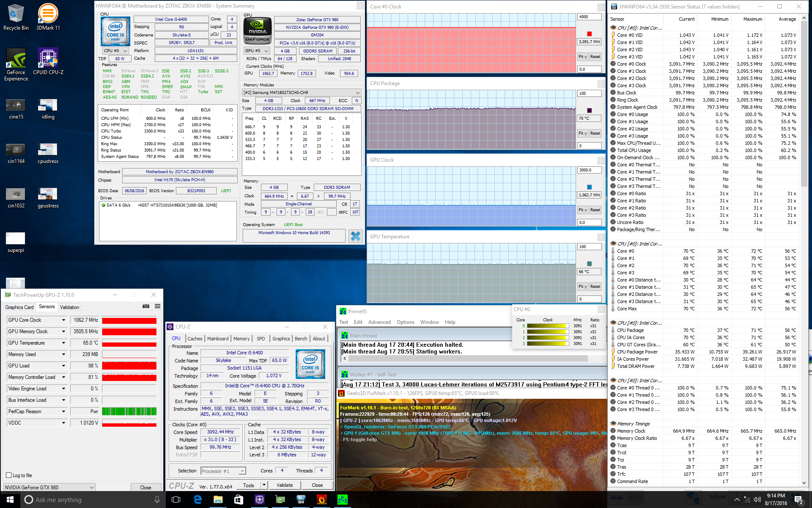Image resolution: width=812 pixels, height=508 pixels.
Task: Expand the GPU Load sensor dropdown
Action: click(63, 366)
